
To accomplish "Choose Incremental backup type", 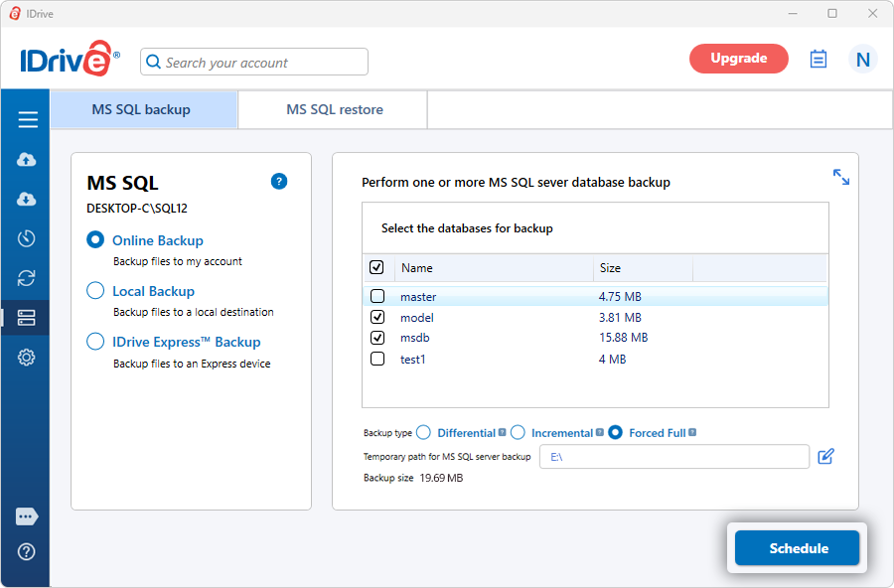I will point(518,432).
